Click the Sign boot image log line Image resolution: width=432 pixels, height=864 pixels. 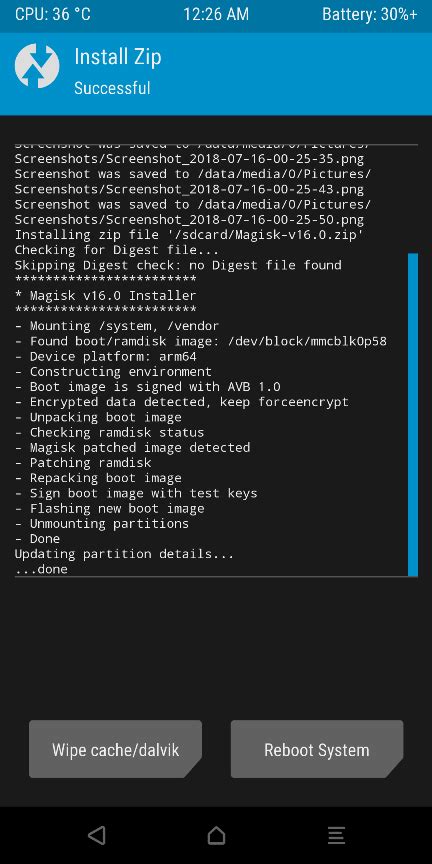coord(136,493)
